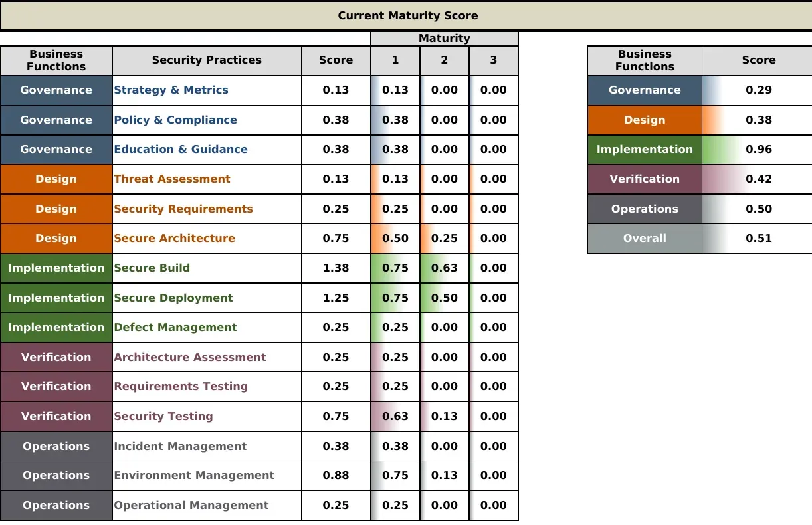Viewport: 812px width, 525px height.
Task: Click the 0.50 maturity 2 value for Secure Deployment
Action: coord(445,298)
